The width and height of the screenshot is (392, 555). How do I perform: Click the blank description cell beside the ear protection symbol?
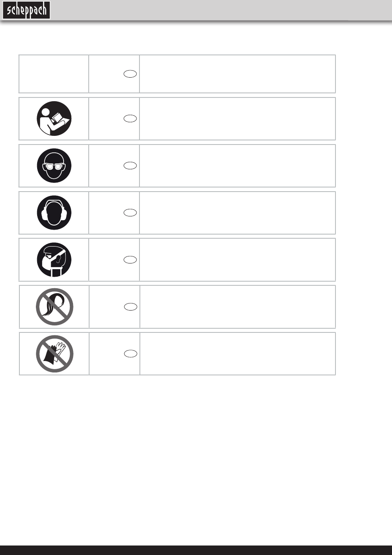pyautogui.click(x=237, y=213)
